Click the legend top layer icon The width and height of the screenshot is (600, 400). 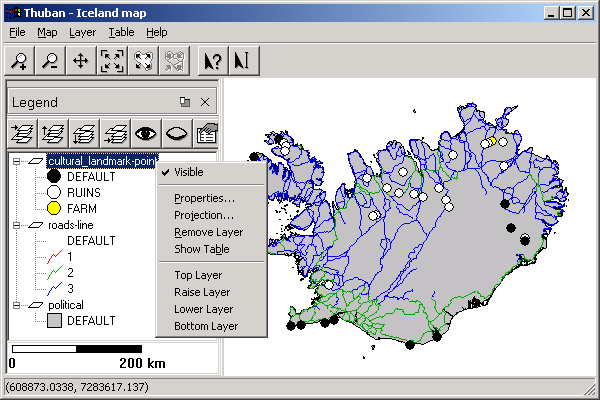point(22,134)
